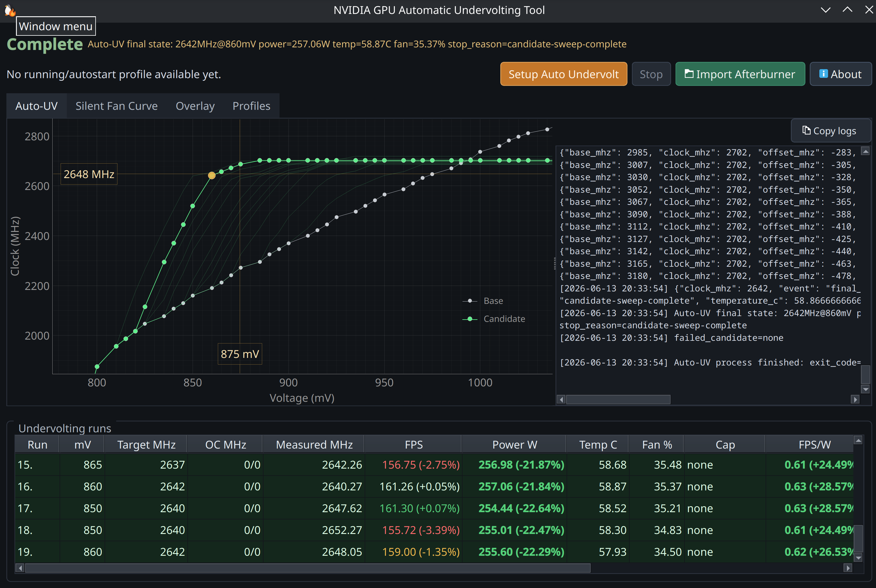The image size is (876, 588).
Task: Sort by the FPS/W column header
Action: click(x=810, y=445)
